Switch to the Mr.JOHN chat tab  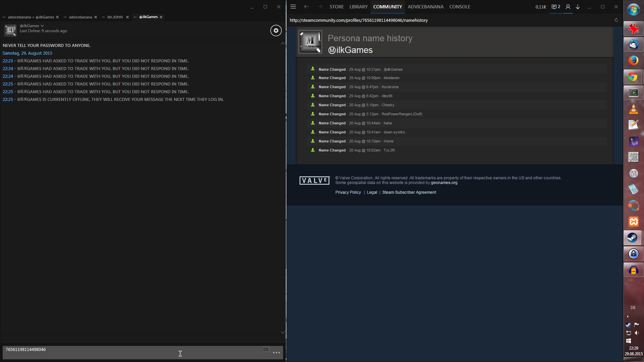click(x=115, y=17)
